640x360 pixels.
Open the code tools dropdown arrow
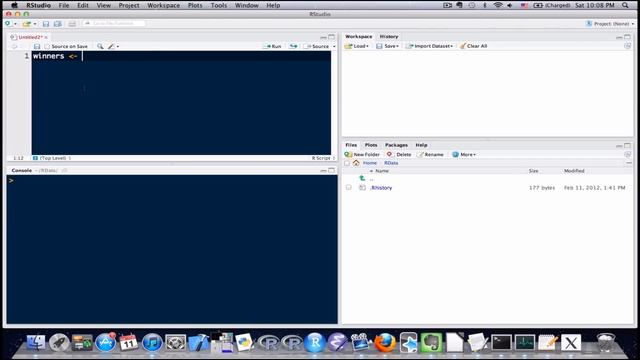point(118,47)
